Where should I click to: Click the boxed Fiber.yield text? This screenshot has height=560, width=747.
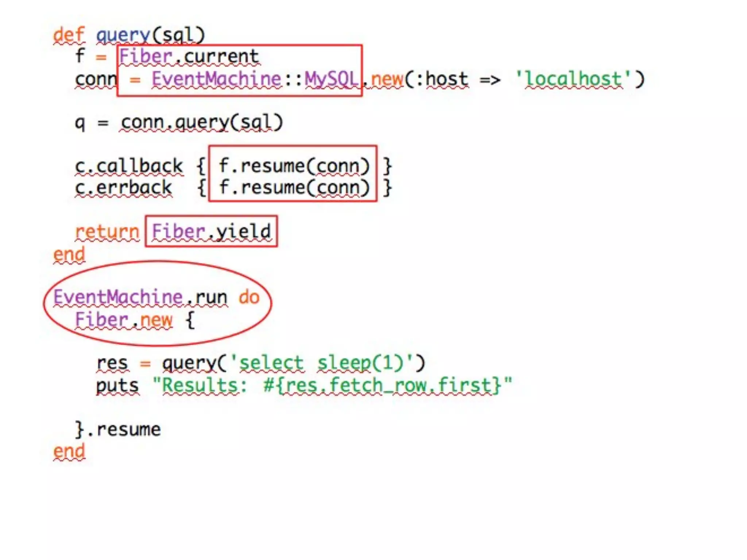point(211,232)
